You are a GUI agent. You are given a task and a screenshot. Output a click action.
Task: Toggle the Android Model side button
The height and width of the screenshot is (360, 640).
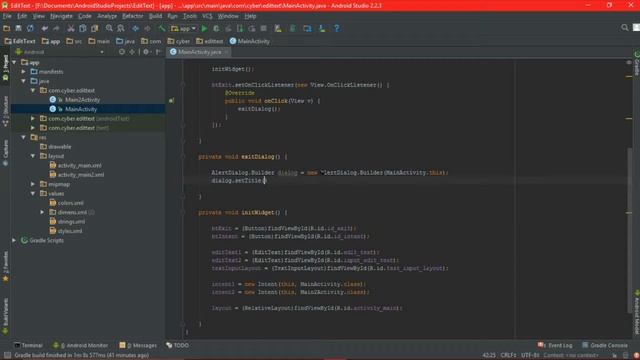pyautogui.click(x=636, y=312)
